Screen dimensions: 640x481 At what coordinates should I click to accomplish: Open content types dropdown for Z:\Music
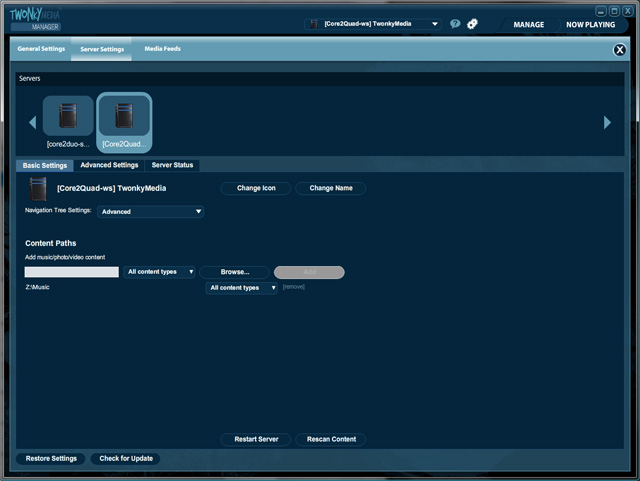point(242,288)
